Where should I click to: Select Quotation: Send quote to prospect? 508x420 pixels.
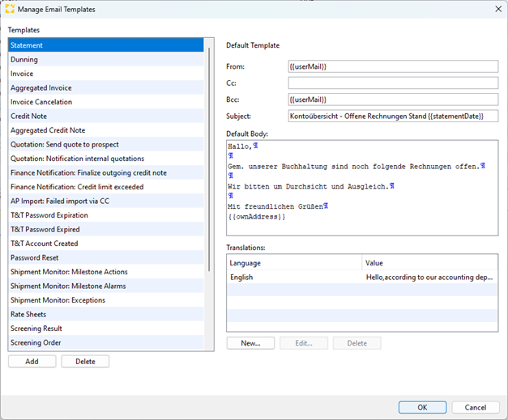[x=106, y=144]
